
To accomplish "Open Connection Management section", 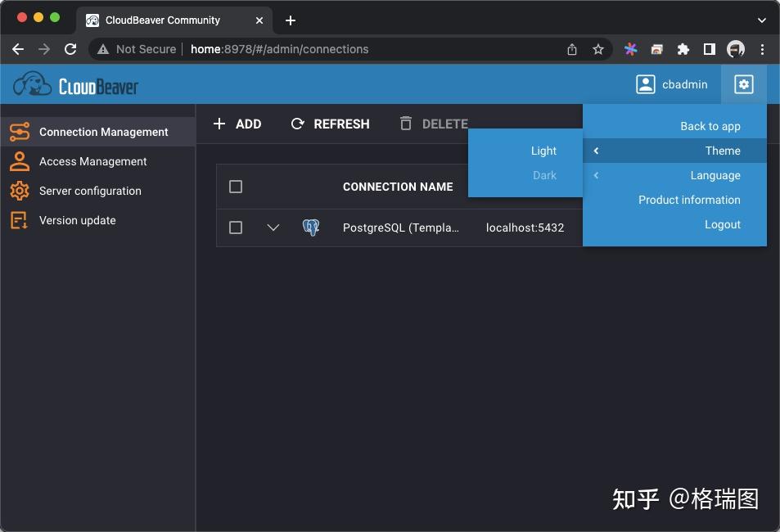I will click(97, 132).
